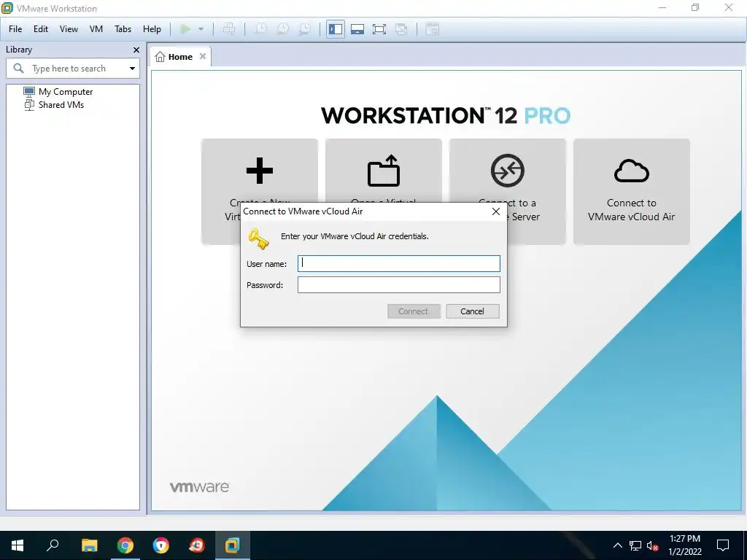Open the File menu
This screenshot has height=560, width=747.
[x=15, y=29]
